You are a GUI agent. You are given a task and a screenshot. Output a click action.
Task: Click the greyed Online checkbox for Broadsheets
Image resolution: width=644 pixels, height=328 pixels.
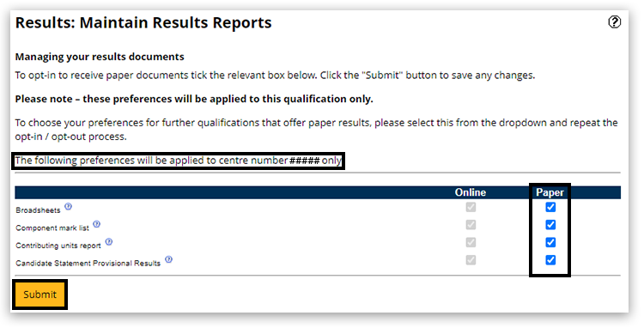[x=471, y=207]
